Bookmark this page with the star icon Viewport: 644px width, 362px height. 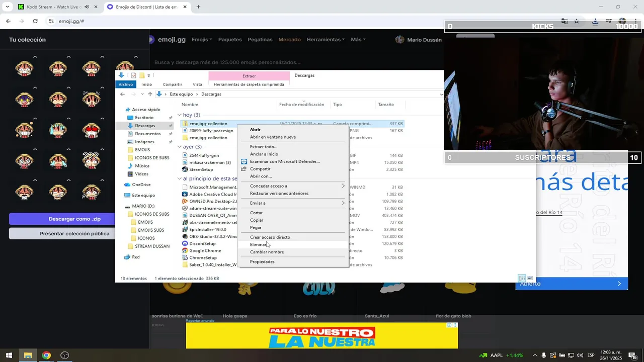tap(577, 21)
